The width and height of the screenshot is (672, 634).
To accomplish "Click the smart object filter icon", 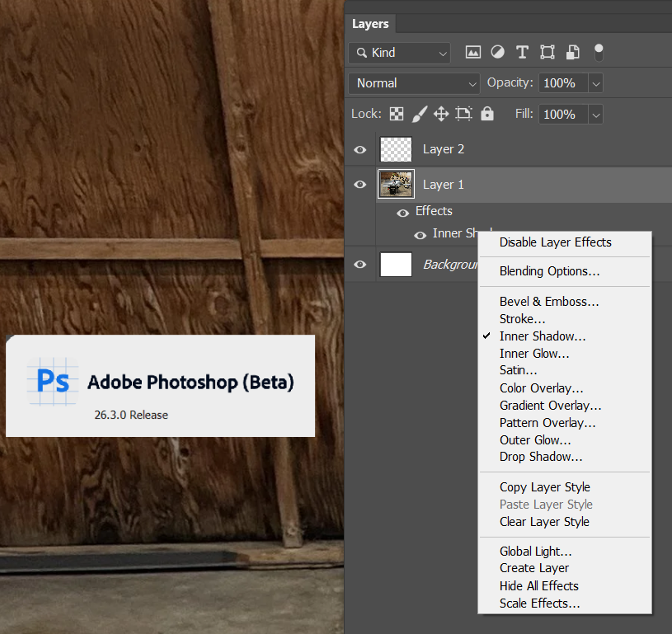I will coord(572,53).
